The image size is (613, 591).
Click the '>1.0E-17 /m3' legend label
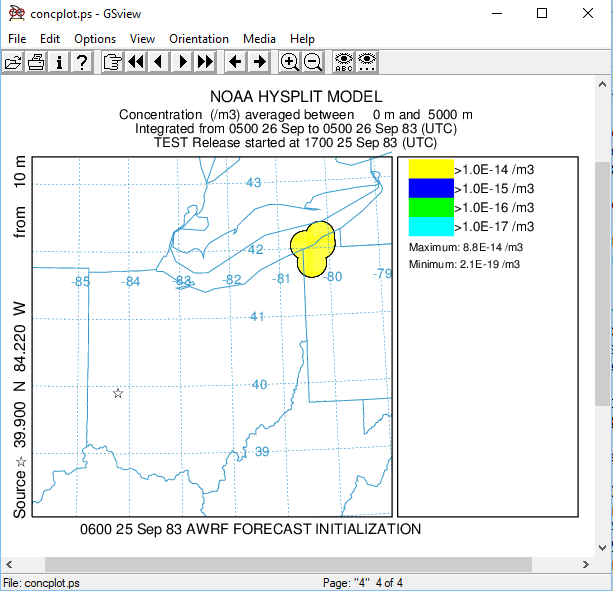click(x=494, y=227)
